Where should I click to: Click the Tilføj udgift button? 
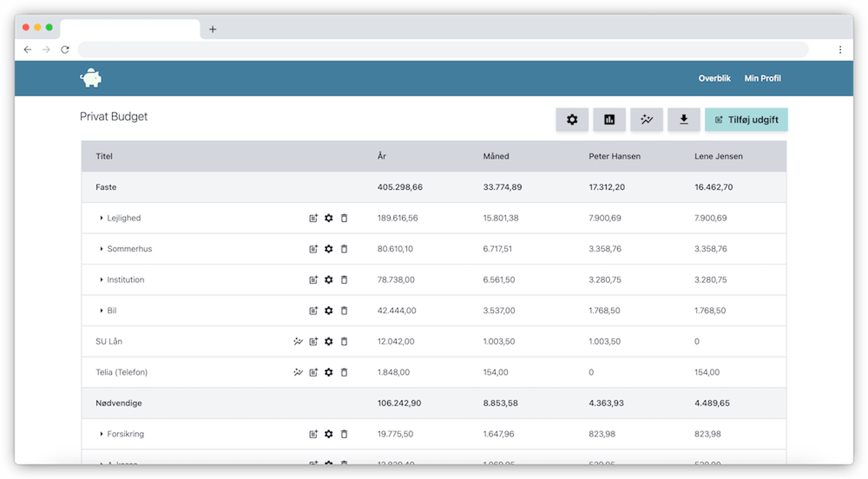(x=746, y=120)
